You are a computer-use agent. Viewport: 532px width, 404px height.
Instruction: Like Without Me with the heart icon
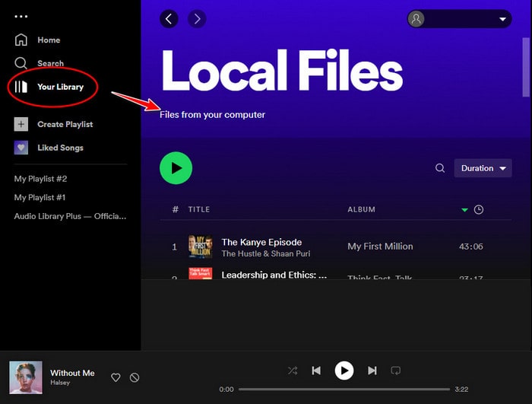116,377
